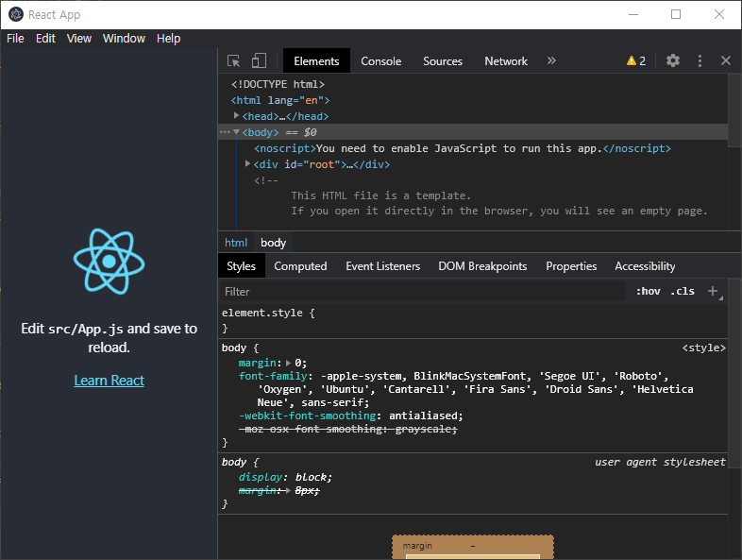
Task: Click the body breadcrumb
Action: 273,243
